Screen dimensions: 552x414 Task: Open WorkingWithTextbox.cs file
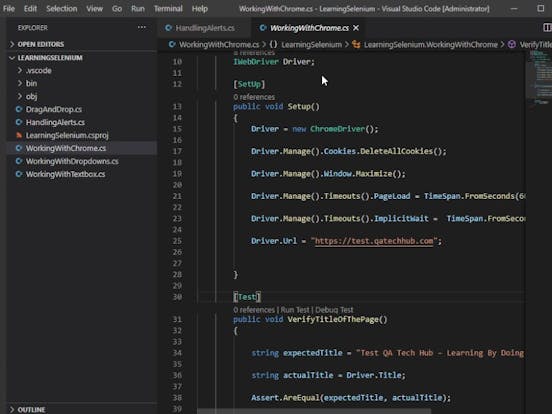pyautogui.click(x=65, y=174)
